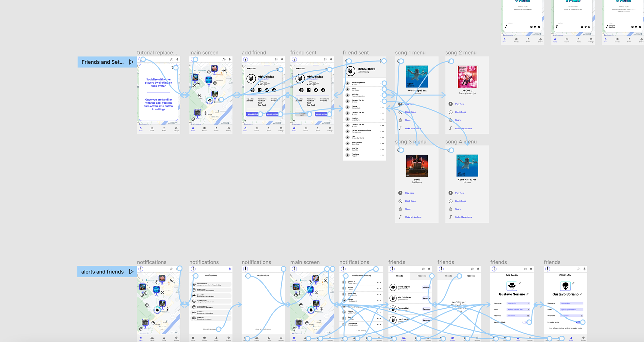Select Profile nav icon in add friend frame

click(x=269, y=129)
